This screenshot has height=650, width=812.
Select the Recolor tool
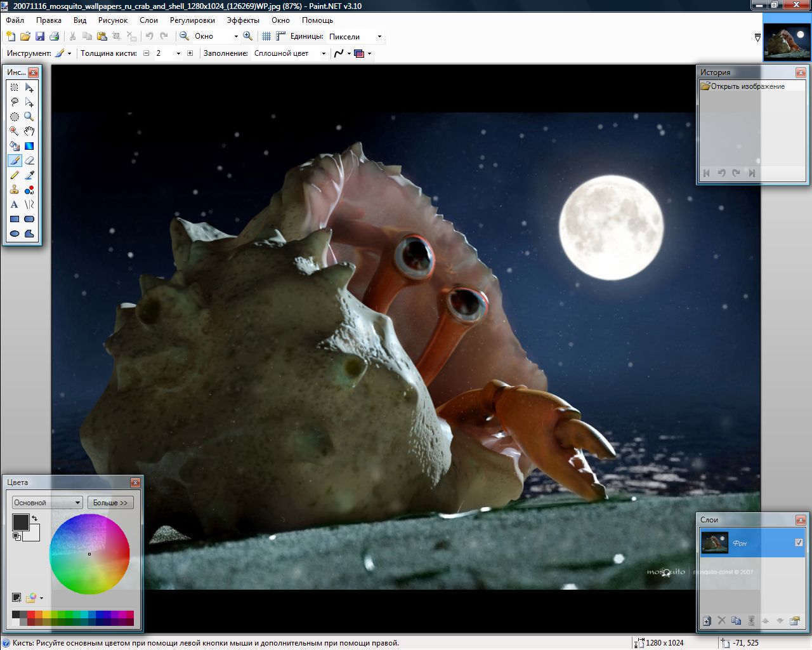29,190
